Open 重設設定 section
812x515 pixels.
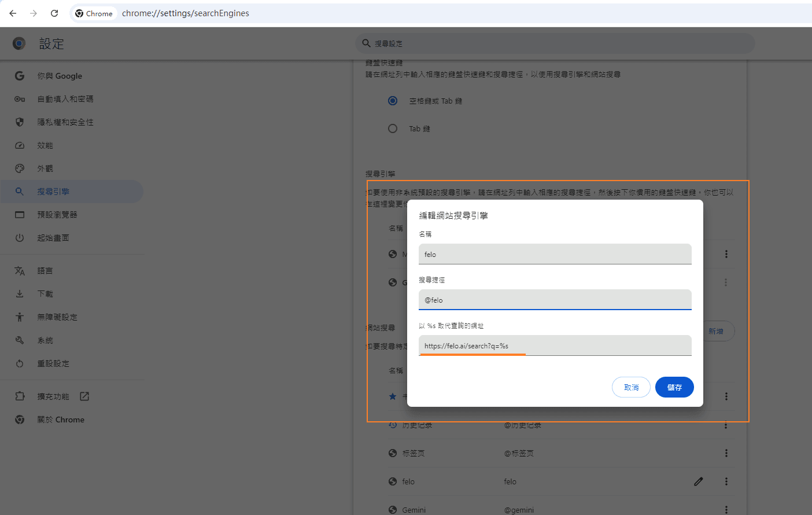72,363
